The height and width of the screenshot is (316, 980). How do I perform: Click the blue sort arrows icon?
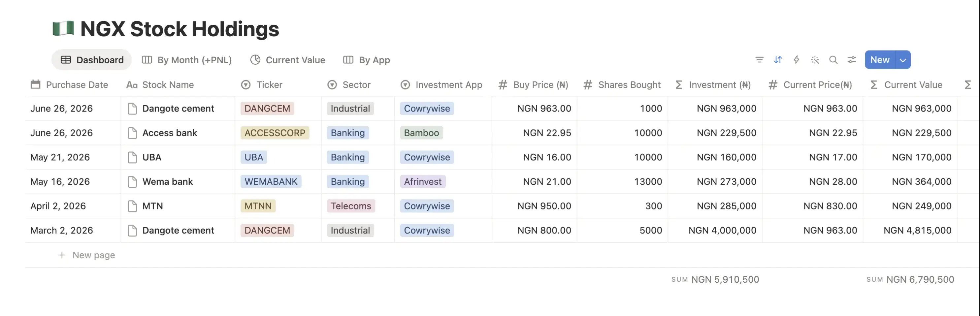tap(778, 60)
